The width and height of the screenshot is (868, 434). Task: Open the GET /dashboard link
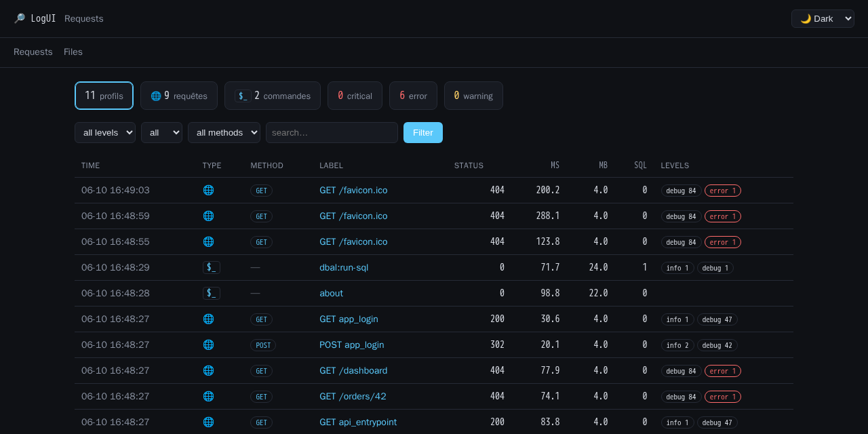[x=353, y=370]
